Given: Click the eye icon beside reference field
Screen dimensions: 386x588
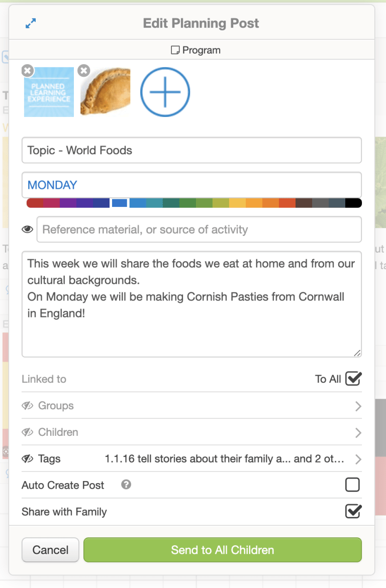Looking at the screenshot, I should click(28, 229).
